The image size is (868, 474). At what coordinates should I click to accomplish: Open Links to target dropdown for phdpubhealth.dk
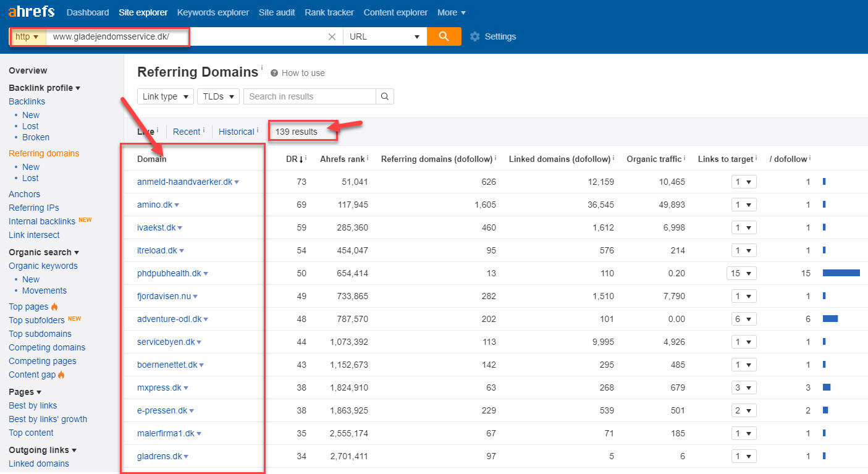click(741, 273)
